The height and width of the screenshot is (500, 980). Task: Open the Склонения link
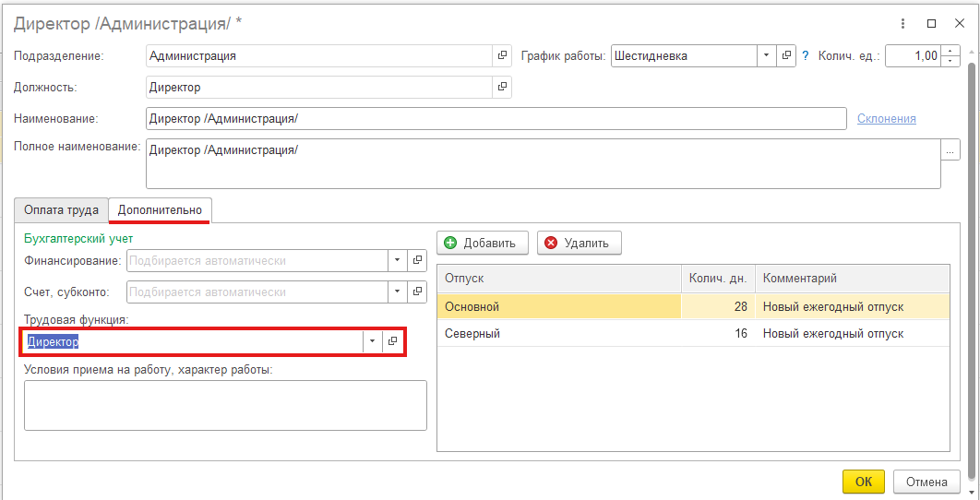886,119
